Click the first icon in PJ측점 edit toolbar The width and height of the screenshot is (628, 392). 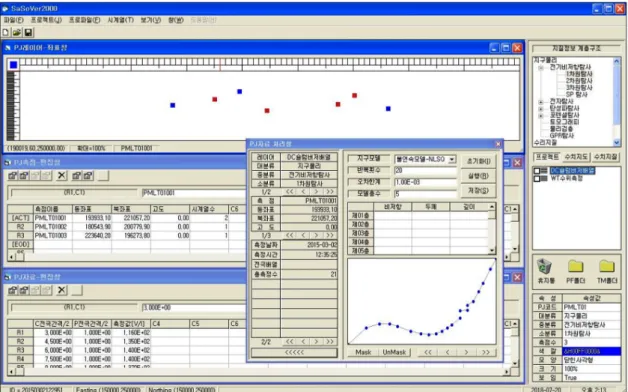[13, 175]
